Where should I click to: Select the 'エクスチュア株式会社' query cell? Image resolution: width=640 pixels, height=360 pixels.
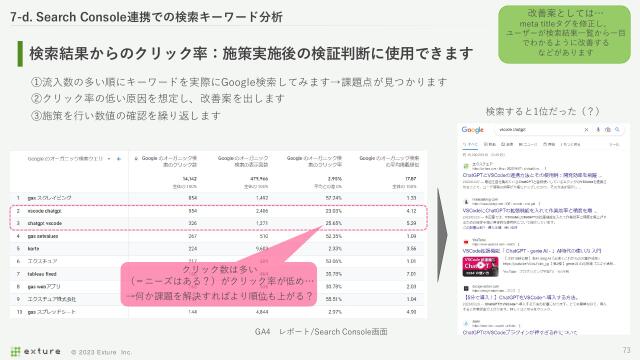coord(51,299)
